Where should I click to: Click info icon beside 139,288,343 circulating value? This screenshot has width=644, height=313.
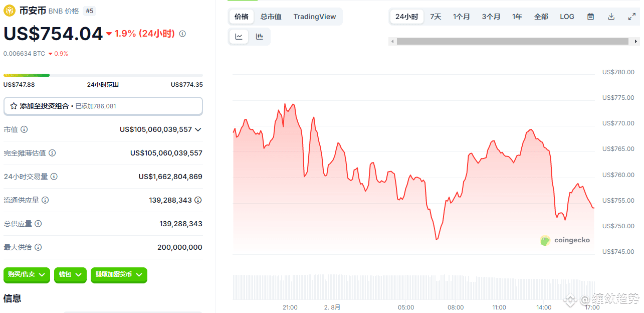[198, 200]
